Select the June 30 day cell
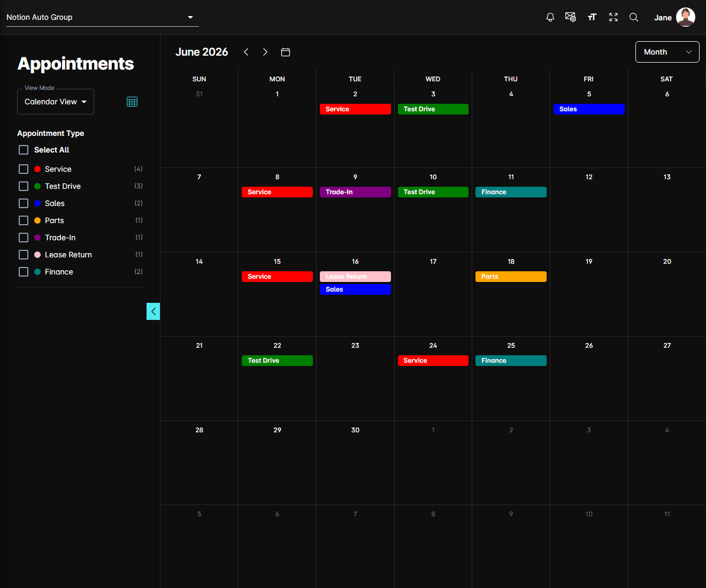The image size is (706, 588). [355, 463]
